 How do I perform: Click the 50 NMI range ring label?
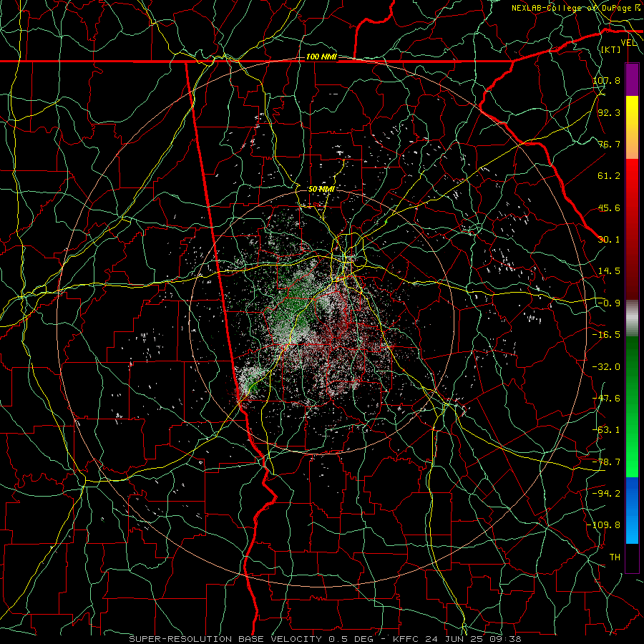pyautogui.click(x=321, y=189)
